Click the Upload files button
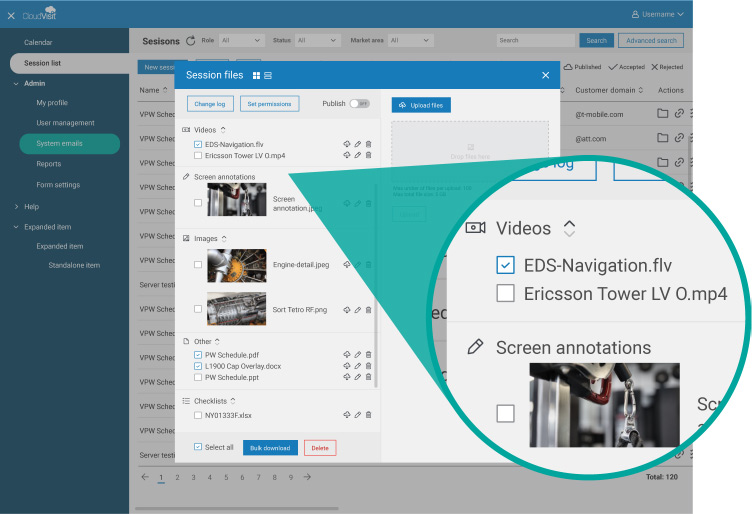This screenshot has height=514, width=752. pyautogui.click(x=421, y=105)
